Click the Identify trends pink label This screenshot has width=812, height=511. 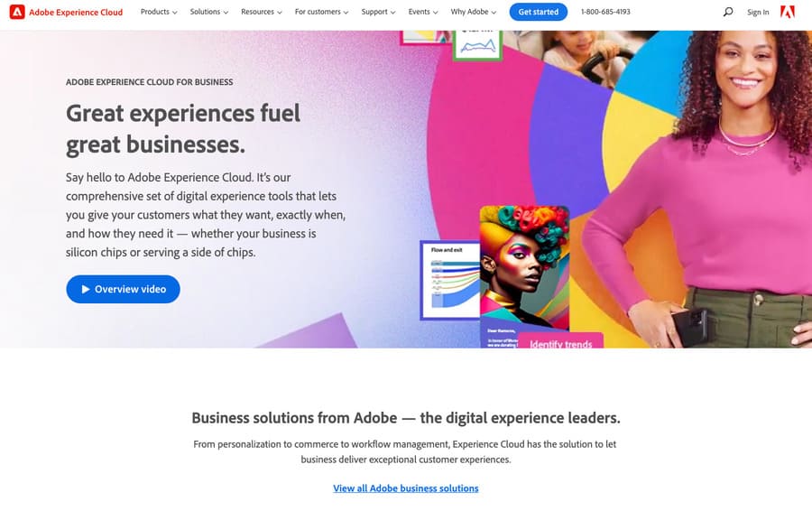[x=560, y=342]
